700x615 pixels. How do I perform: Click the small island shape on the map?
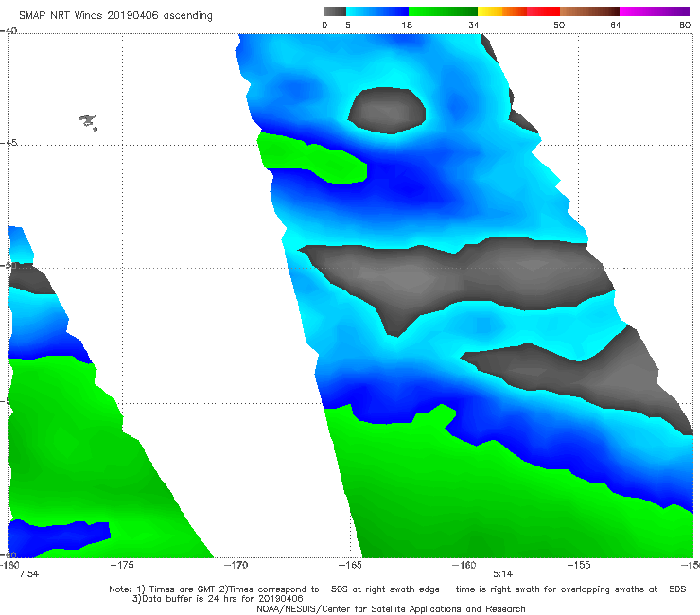coord(88,122)
